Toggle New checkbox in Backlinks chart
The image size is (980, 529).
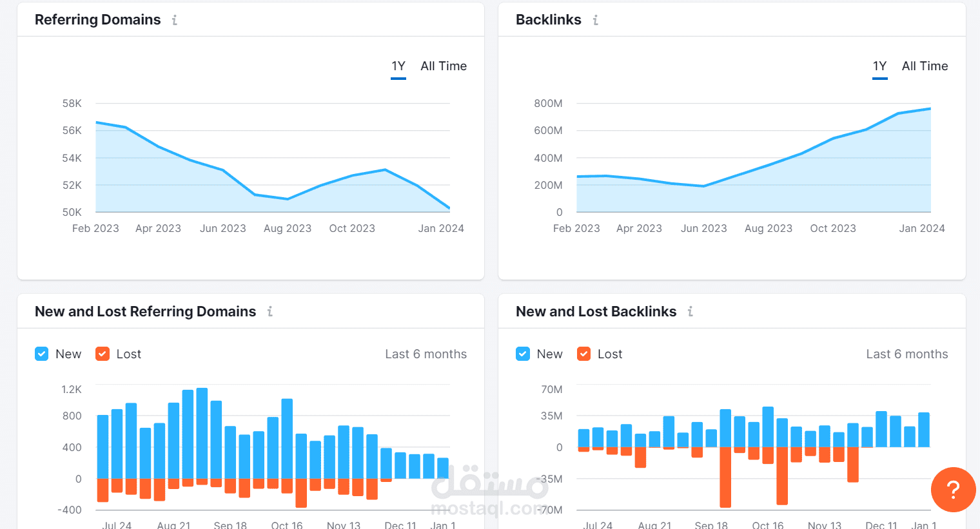[523, 354]
